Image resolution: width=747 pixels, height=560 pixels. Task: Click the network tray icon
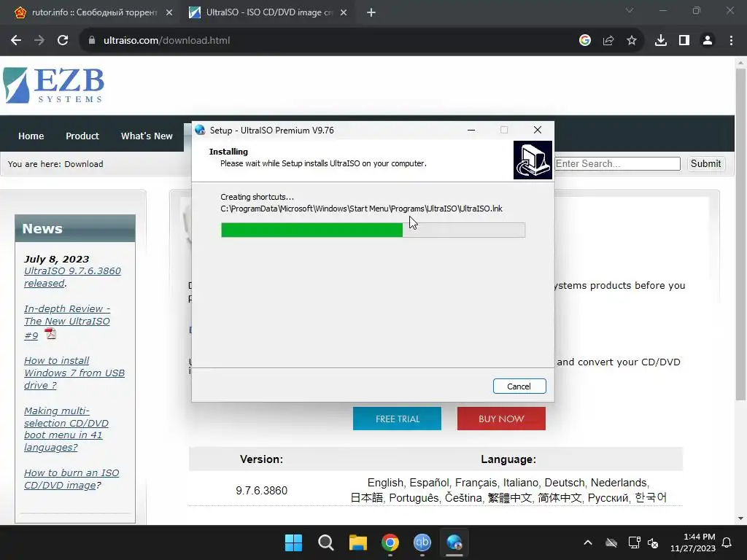634,542
